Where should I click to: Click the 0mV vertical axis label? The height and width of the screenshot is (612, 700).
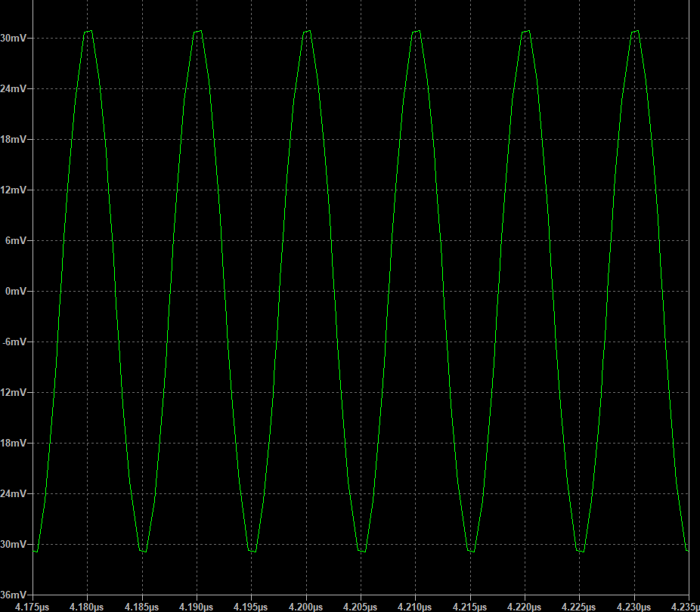(x=17, y=291)
